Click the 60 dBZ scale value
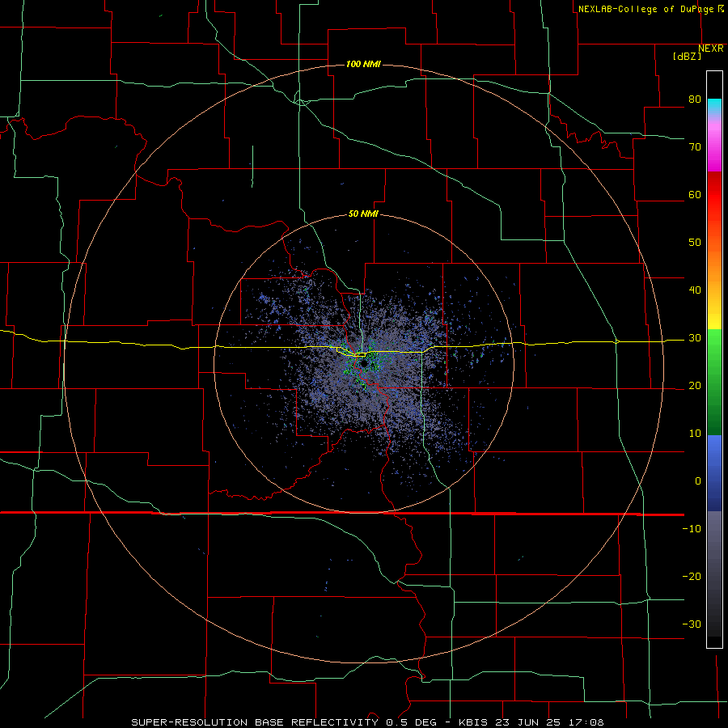The width and height of the screenshot is (728, 728). (x=695, y=195)
